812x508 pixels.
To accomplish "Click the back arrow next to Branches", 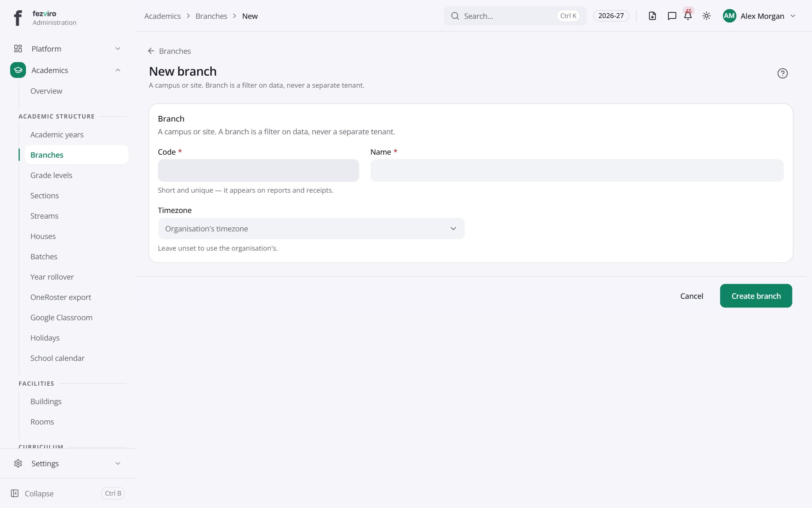I will pyautogui.click(x=151, y=51).
